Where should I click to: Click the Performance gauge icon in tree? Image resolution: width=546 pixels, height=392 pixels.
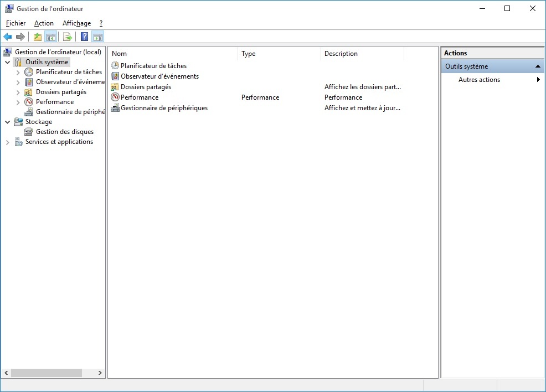tap(29, 102)
